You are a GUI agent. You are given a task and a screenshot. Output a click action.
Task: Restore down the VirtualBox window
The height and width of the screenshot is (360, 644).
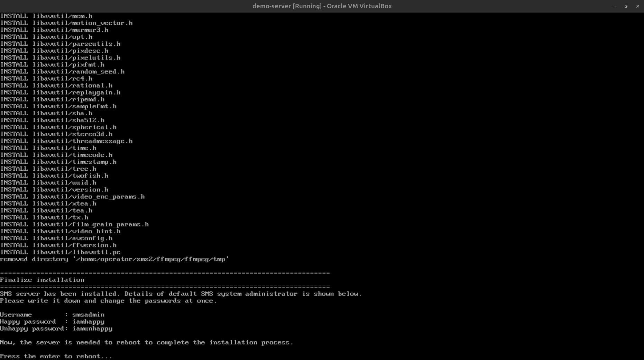[626, 6]
